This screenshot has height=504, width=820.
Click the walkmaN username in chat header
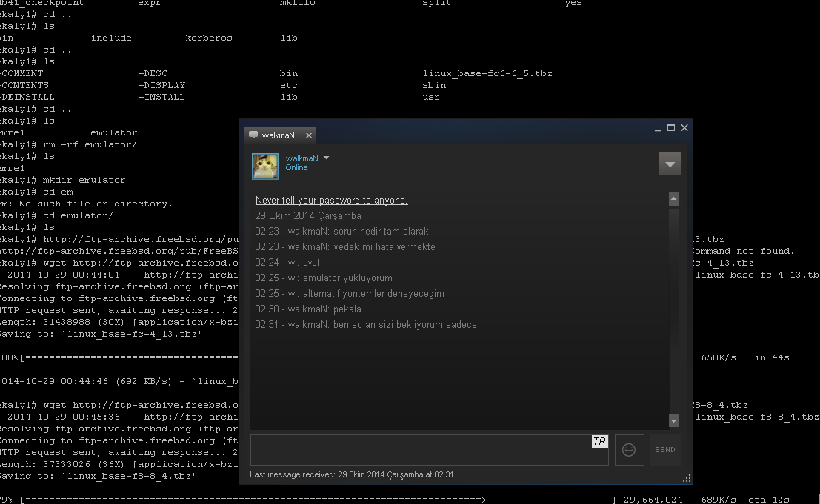(x=301, y=158)
